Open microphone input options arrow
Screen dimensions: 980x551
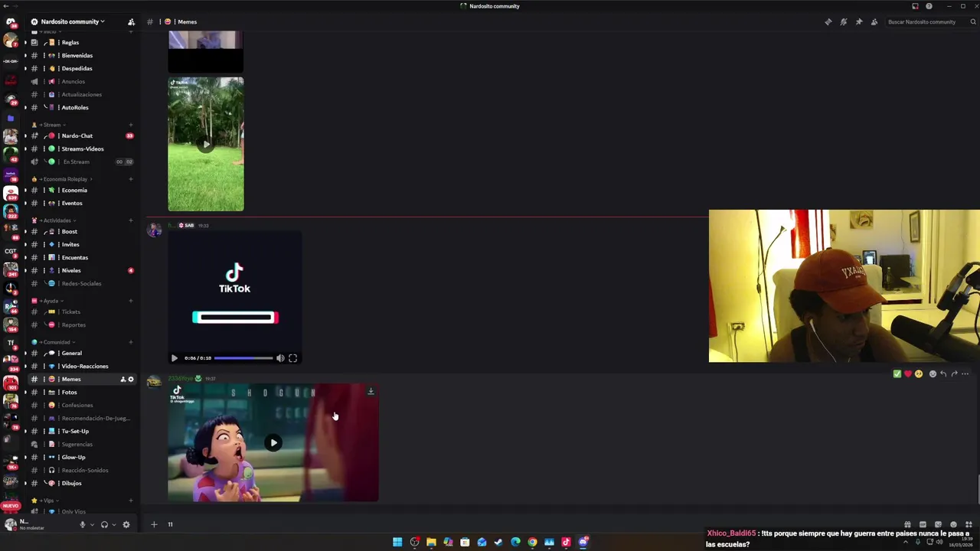[x=91, y=524]
